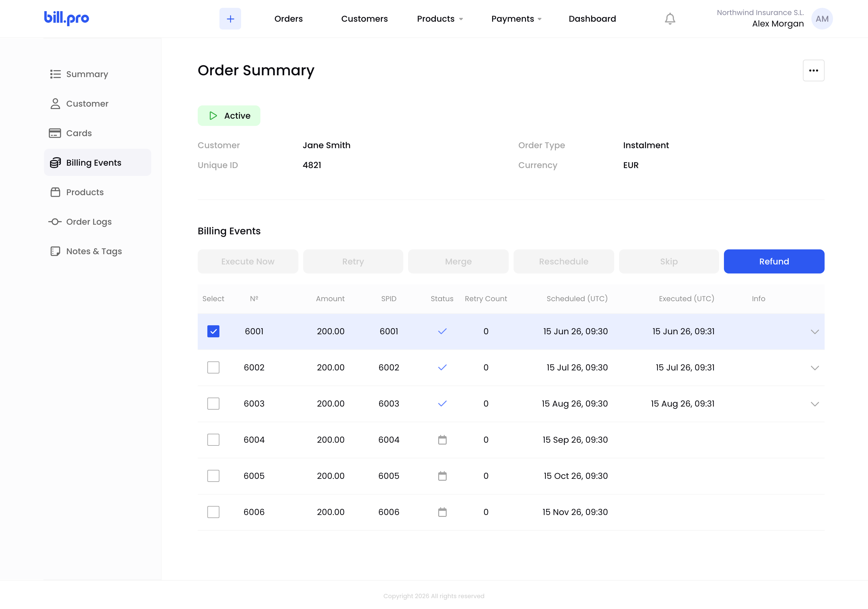This screenshot has height=609, width=868.
Task: Click the Billing Events coins icon
Action: tap(55, 162)
